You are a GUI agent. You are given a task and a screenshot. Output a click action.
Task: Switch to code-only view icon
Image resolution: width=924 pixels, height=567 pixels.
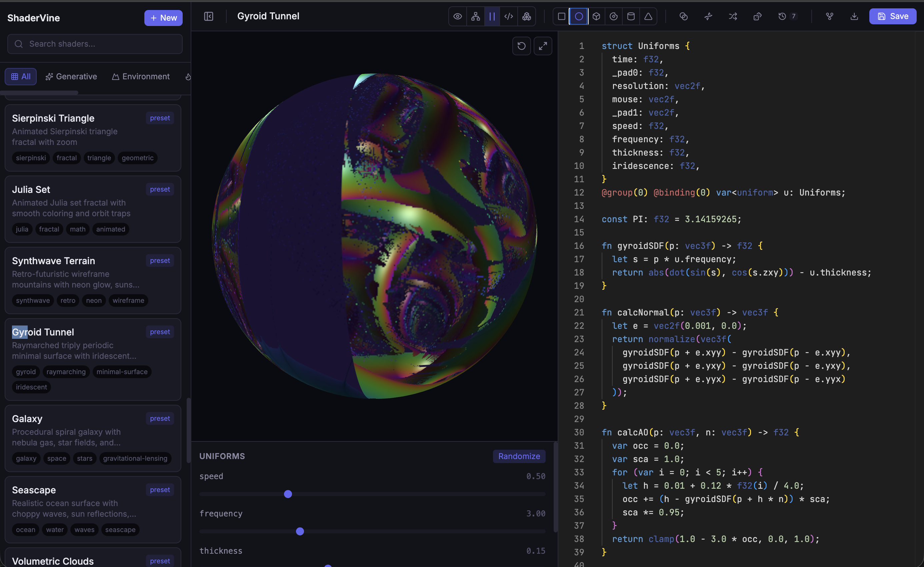(x=509, y=17)
